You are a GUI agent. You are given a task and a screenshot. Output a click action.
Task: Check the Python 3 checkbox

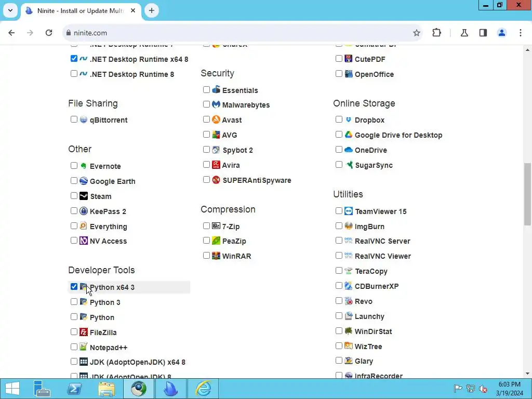[74, 302]
